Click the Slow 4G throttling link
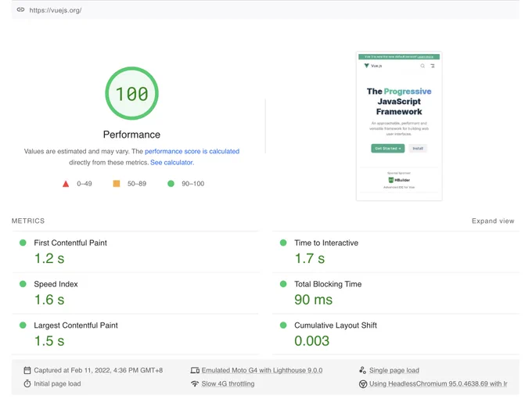Image resolution: width=532 pixels, height=399 pixels. click(x=228, y=383)
